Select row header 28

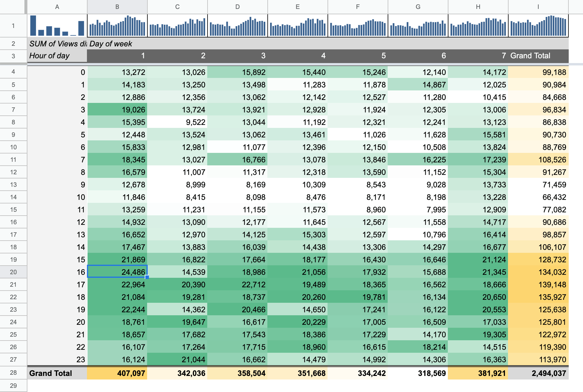(x=13, y=373)
